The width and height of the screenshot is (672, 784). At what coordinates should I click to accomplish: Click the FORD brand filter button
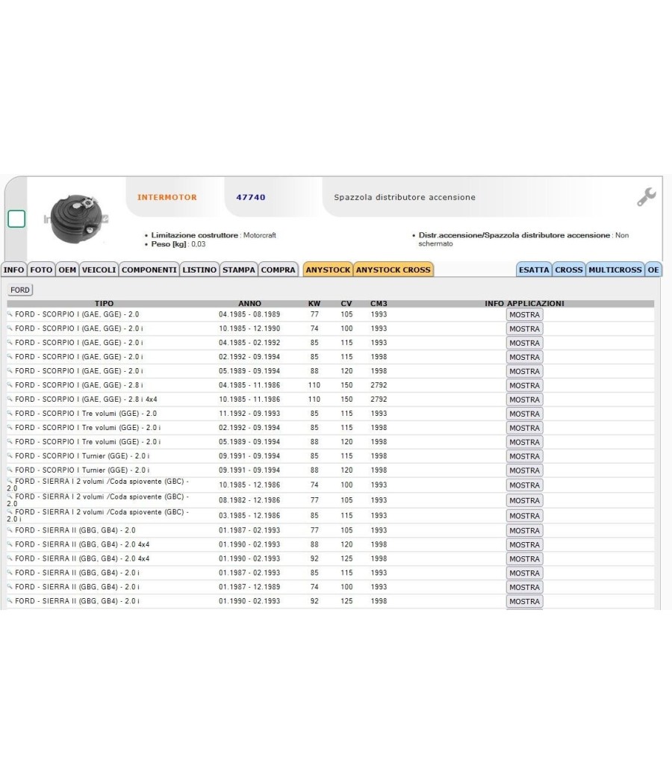[x=20, y=290]
